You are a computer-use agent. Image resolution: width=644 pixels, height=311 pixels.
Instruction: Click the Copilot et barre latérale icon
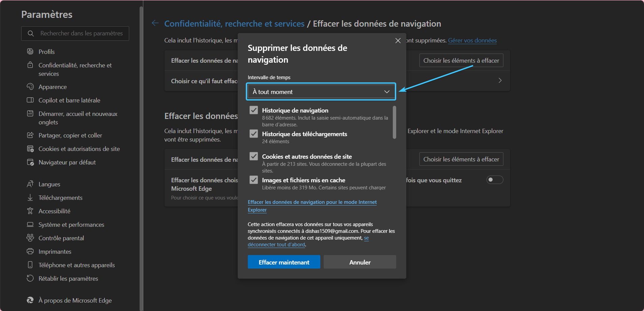30,100
